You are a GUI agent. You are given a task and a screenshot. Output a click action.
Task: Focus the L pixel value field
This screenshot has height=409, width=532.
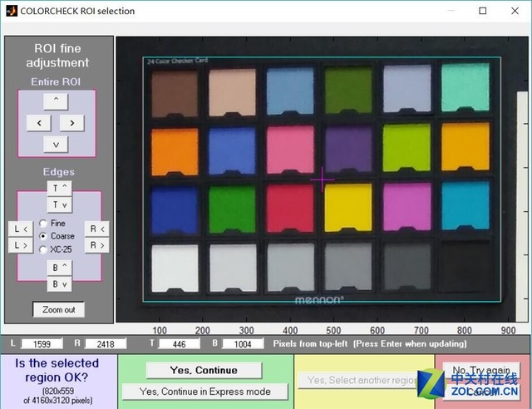42,344
